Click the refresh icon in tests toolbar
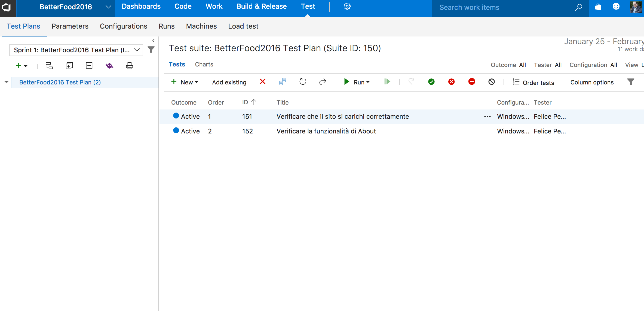The image size is (644, 311). tap(303, 82)
